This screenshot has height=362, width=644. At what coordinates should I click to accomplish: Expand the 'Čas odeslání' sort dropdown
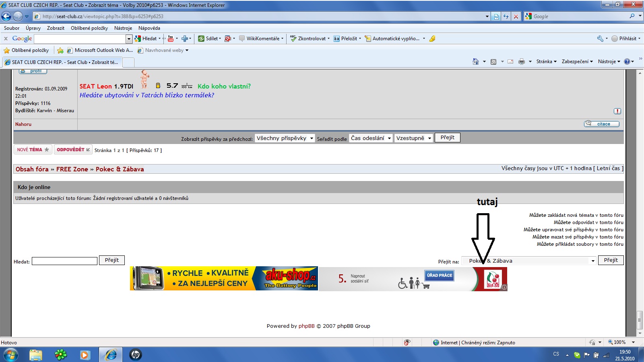[x=370, y=138]
